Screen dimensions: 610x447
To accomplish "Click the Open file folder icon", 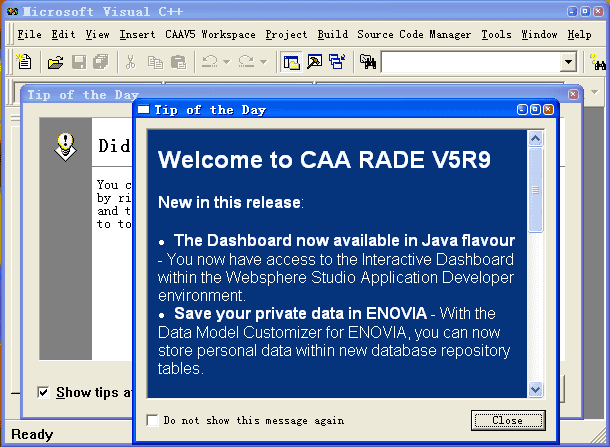I will coord(55,62).
